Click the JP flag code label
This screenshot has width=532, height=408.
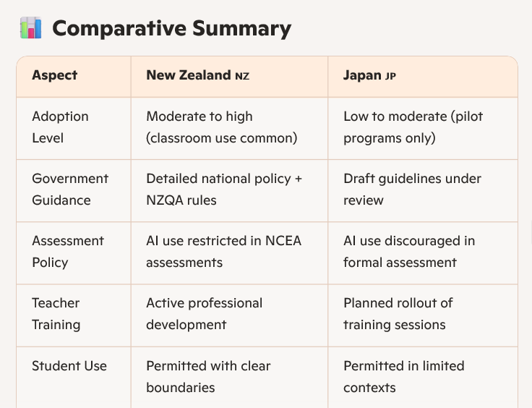(x=390, y=76)
